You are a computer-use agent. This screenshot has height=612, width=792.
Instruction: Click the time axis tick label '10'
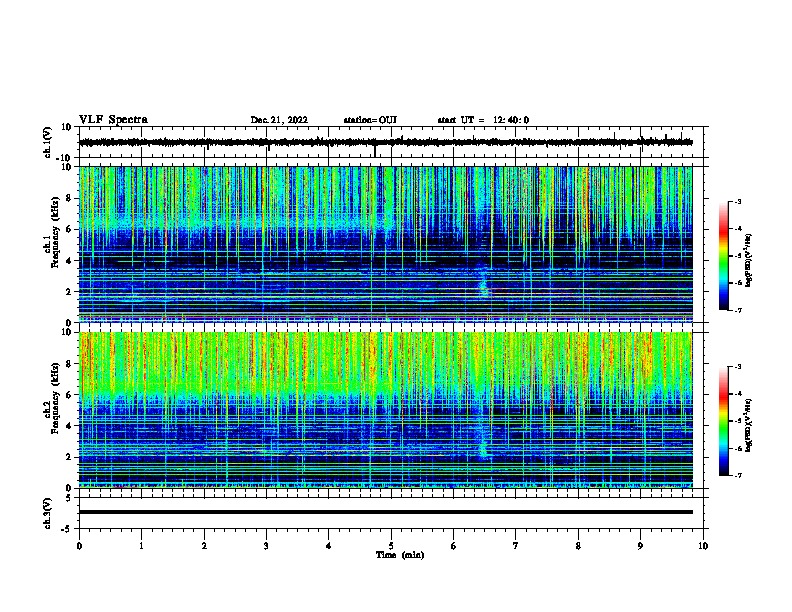703,546
